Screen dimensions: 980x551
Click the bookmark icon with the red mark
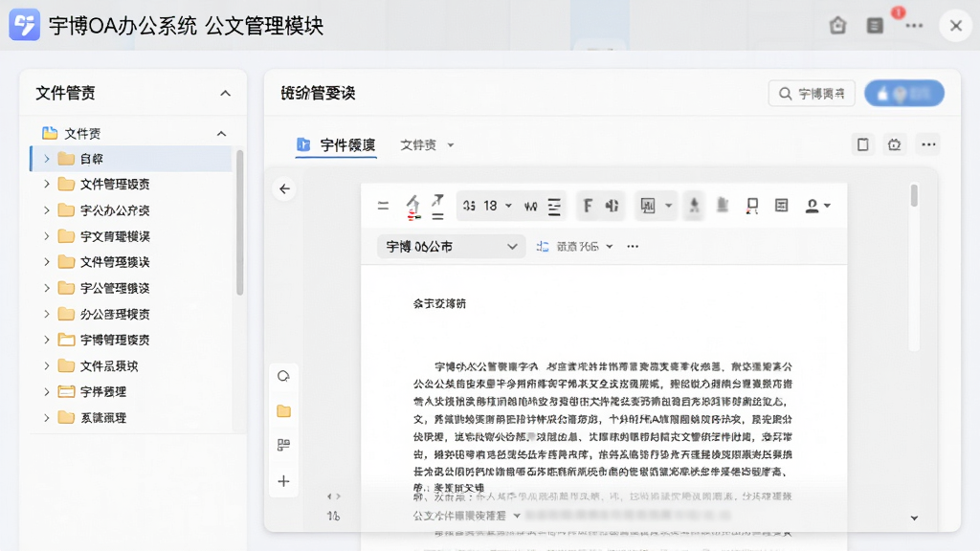pos(752,206)
